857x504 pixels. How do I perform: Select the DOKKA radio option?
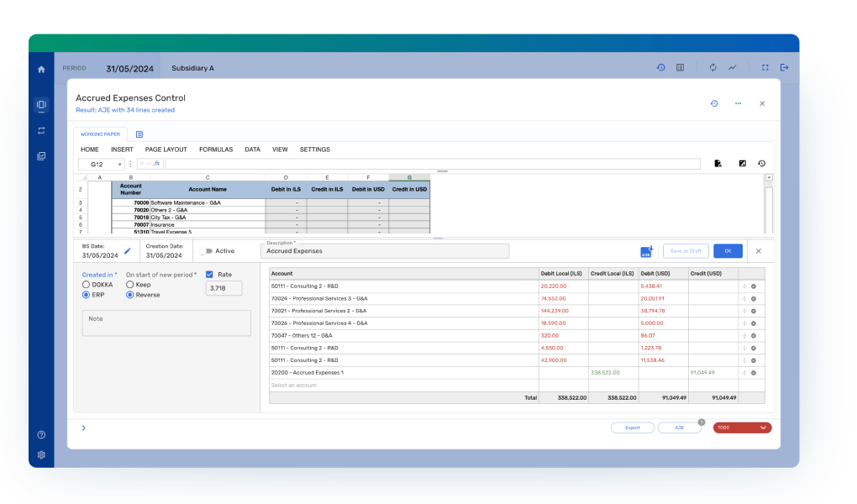coord(86,285)
